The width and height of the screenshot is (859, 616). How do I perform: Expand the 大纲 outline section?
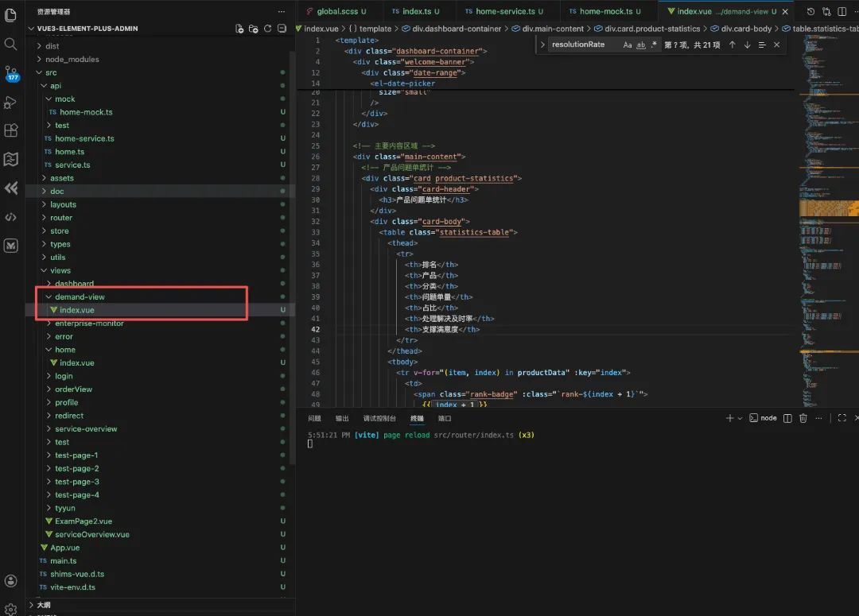coord(43,605)
